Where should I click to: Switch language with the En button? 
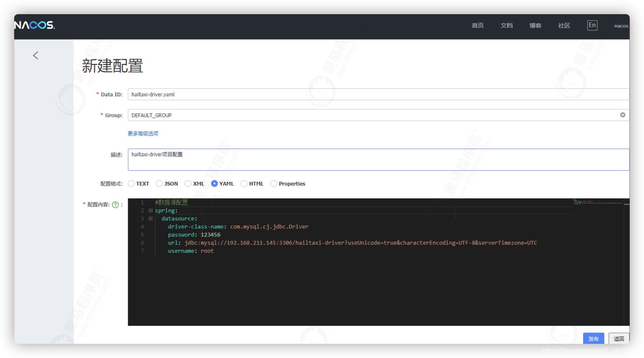[592, 25]
